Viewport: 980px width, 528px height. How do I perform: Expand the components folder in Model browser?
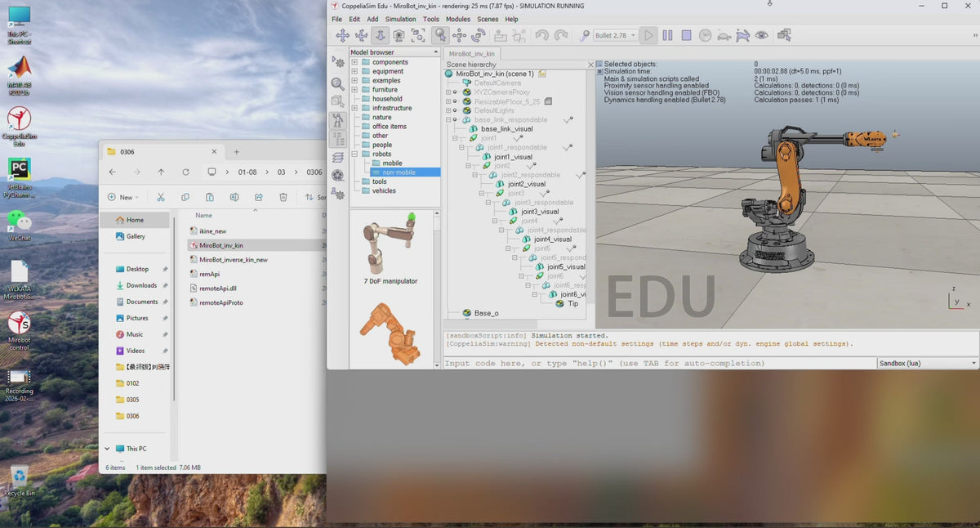click(x=354, y=62)
